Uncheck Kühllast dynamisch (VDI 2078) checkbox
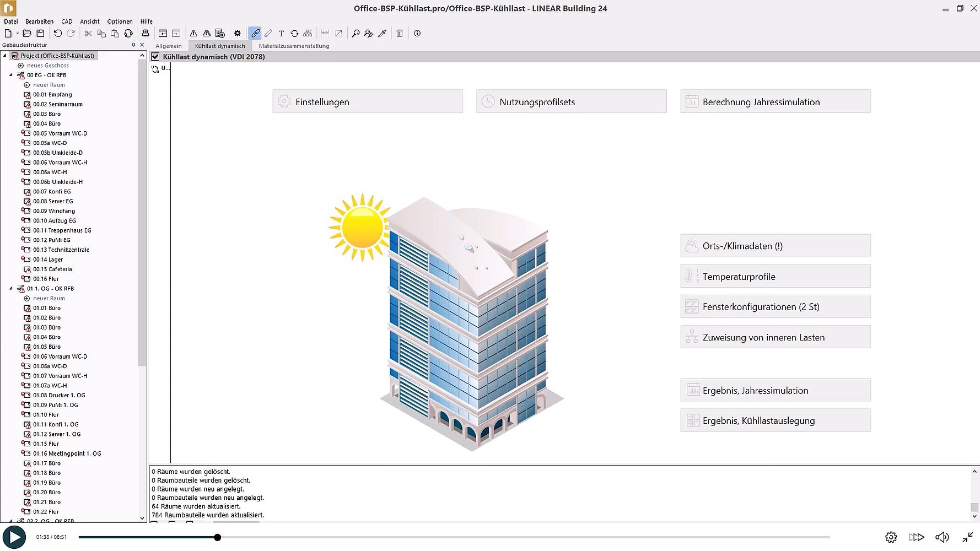 (155, 57)
